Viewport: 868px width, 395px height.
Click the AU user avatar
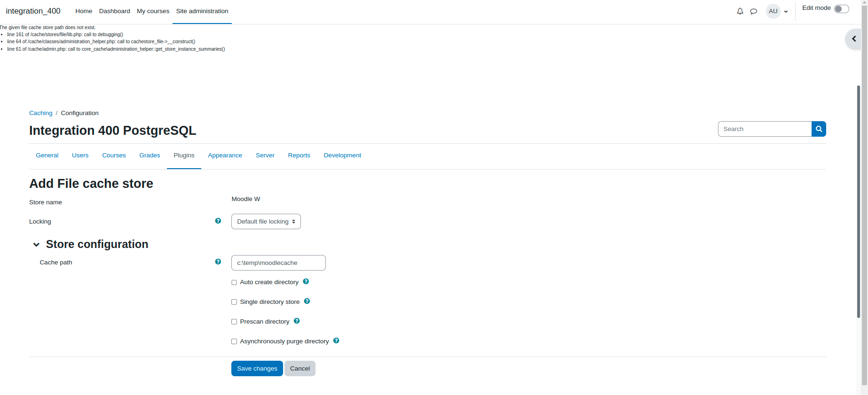pos(773,11)
